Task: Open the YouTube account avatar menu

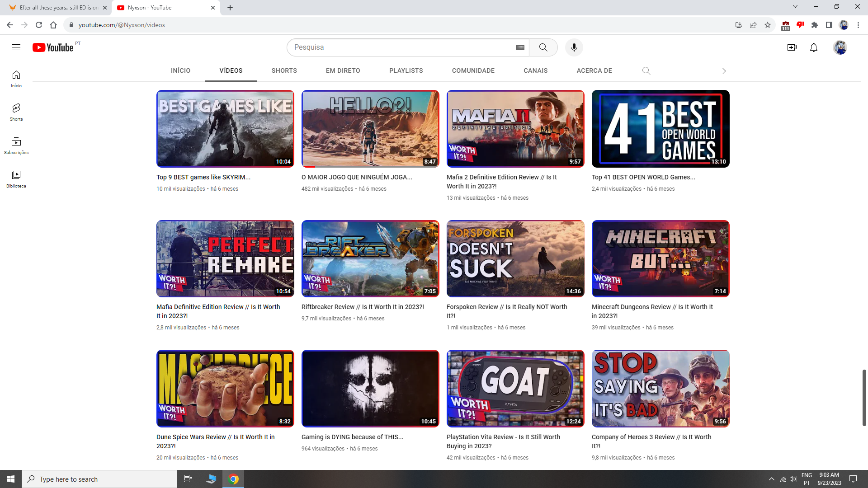Action: (840, 47)
